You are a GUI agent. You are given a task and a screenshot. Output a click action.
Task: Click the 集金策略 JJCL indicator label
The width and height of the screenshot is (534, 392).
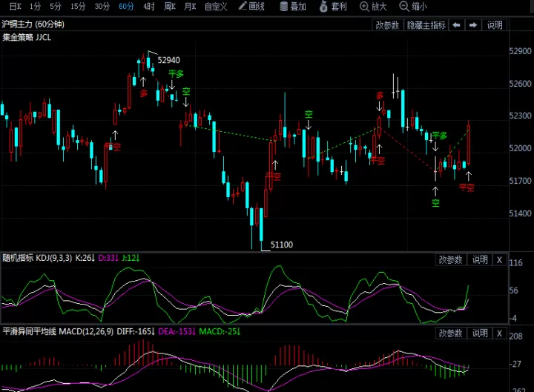coord(27,37)
